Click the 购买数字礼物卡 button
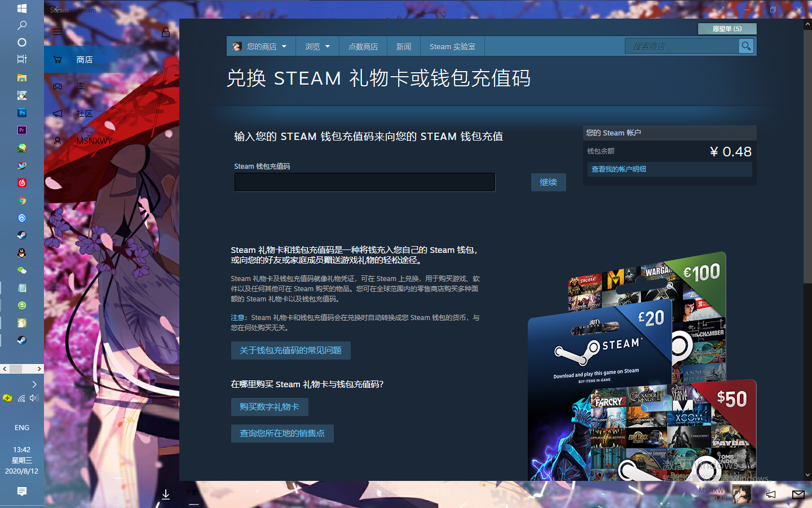 [270, 407]
